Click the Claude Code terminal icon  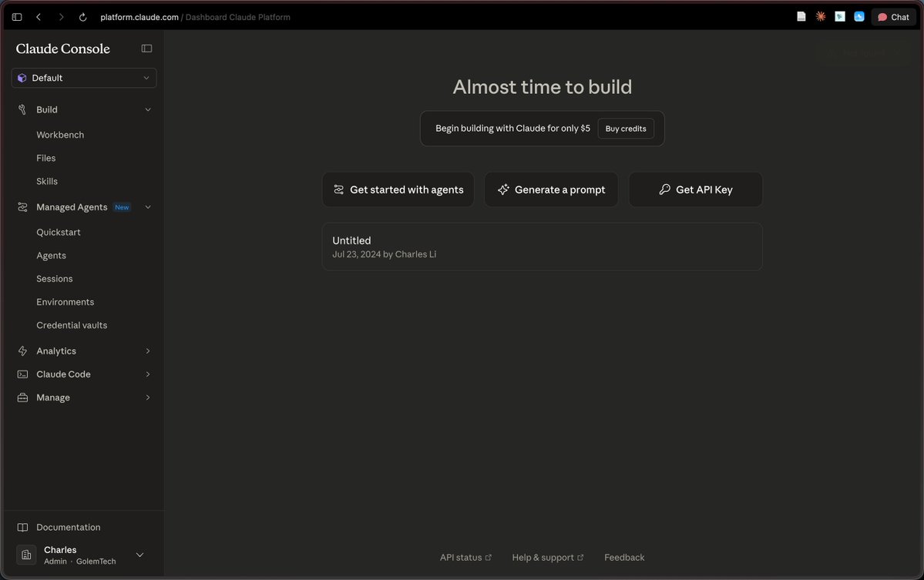[22, 374]
